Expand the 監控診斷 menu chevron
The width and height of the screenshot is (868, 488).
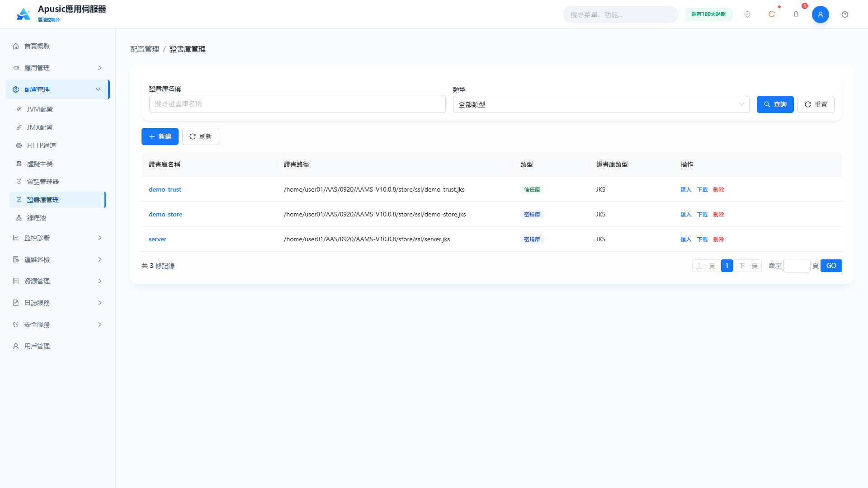100,238
